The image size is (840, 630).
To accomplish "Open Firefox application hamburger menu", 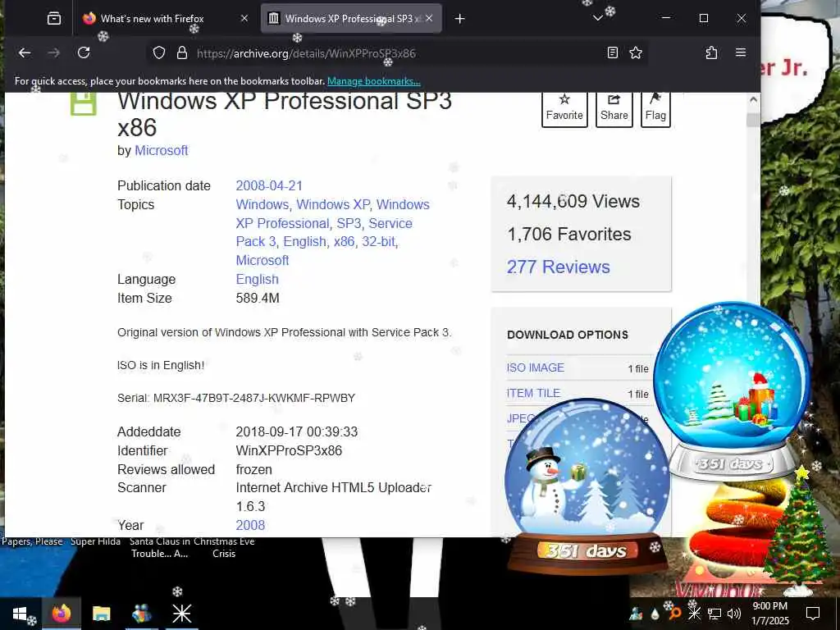I will (741, 52).
